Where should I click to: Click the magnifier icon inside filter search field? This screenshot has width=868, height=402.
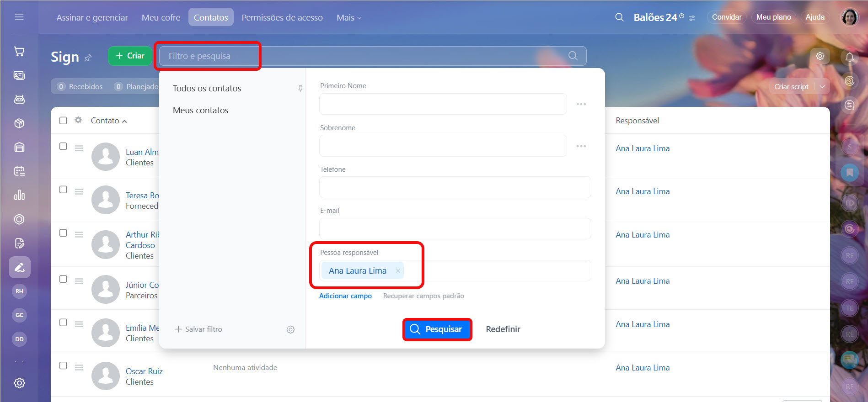click(573, 56)
